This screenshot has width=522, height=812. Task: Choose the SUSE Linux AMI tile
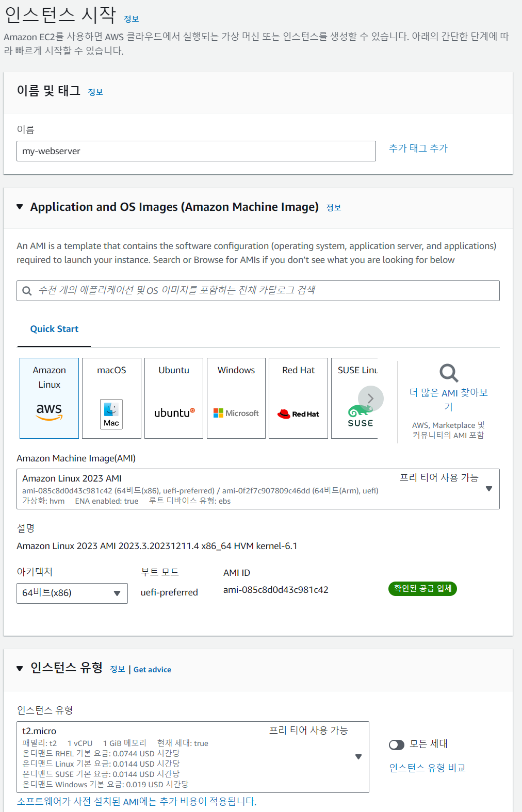coord(354,398)
